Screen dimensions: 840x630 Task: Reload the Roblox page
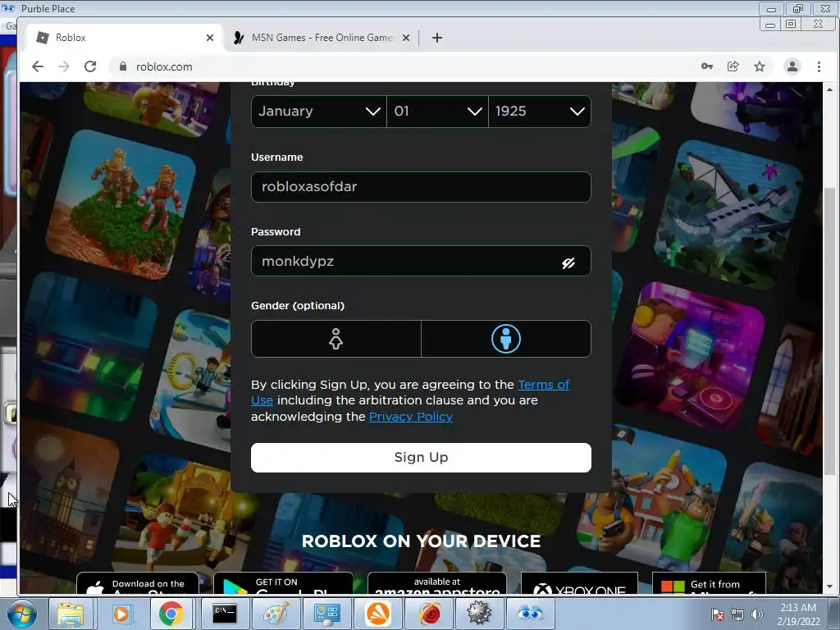(90, 66)
